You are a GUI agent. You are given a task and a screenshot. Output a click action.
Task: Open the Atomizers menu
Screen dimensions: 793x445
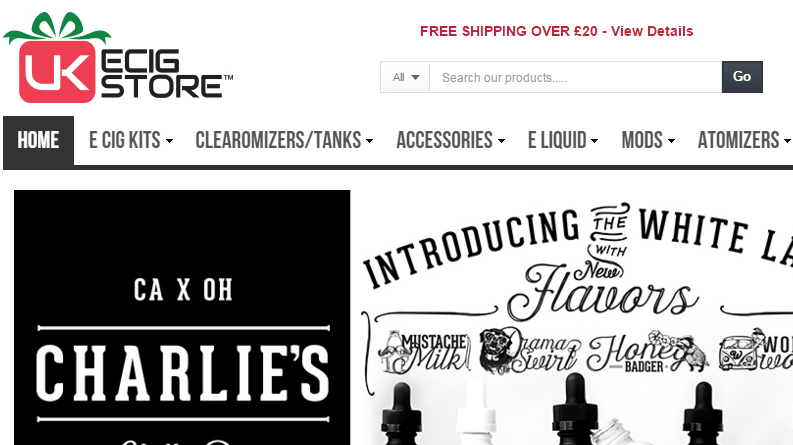744,141
